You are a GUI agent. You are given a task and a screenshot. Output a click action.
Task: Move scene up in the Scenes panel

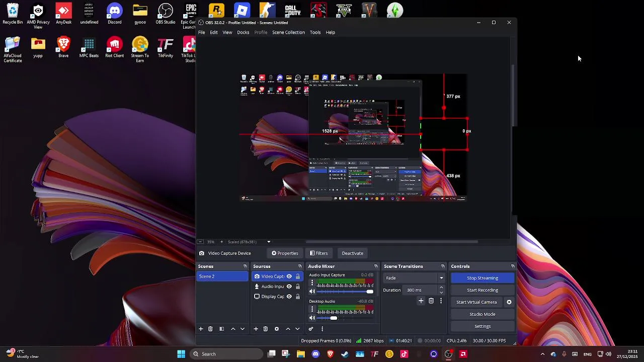233,329
